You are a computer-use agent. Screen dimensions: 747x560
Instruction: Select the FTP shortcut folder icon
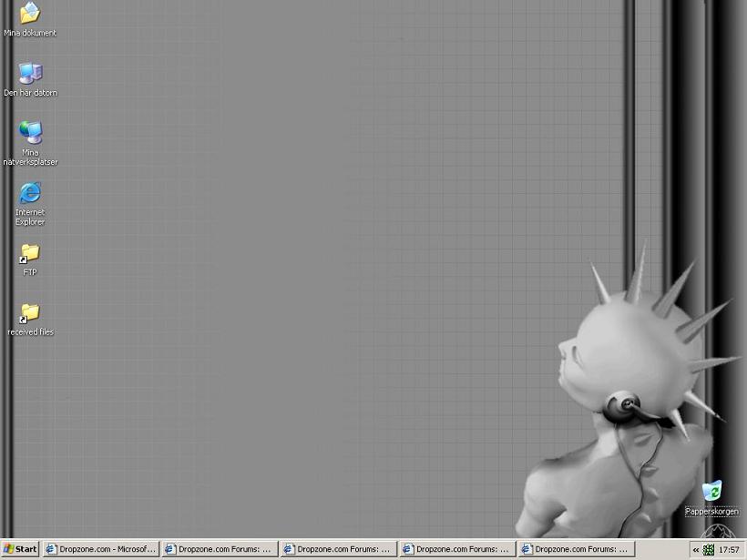30,253
